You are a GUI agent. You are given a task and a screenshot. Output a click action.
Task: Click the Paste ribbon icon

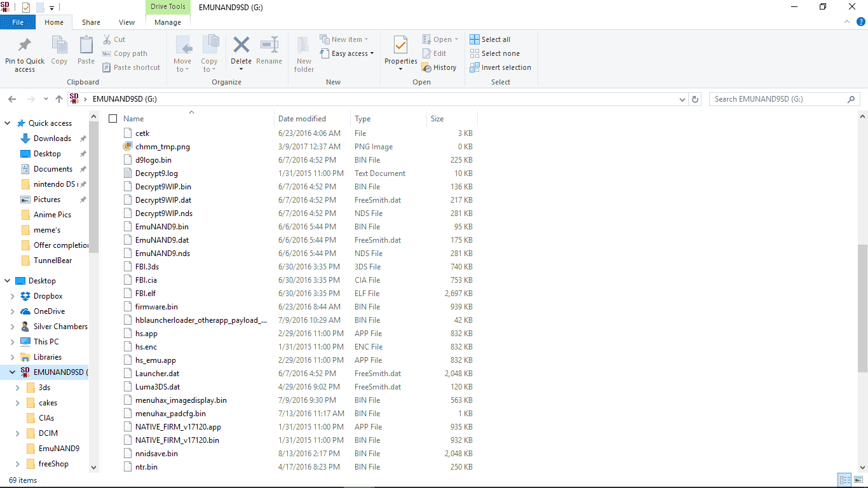coord(86,46)
